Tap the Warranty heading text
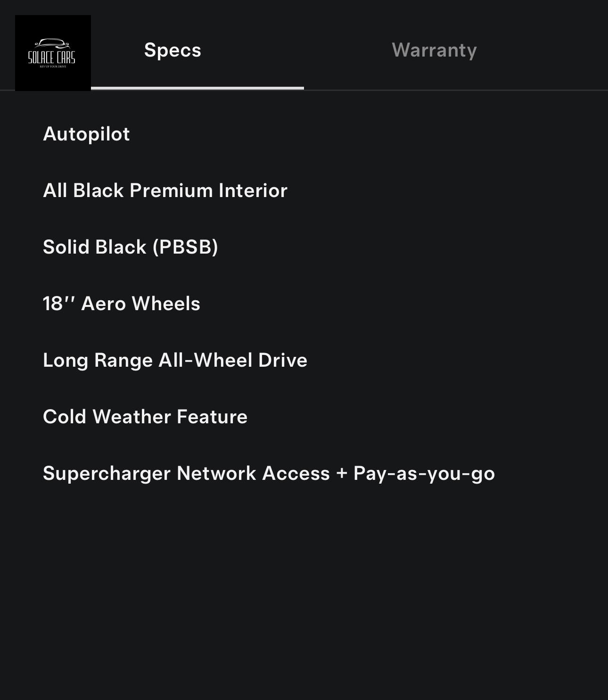 [434, 49]
